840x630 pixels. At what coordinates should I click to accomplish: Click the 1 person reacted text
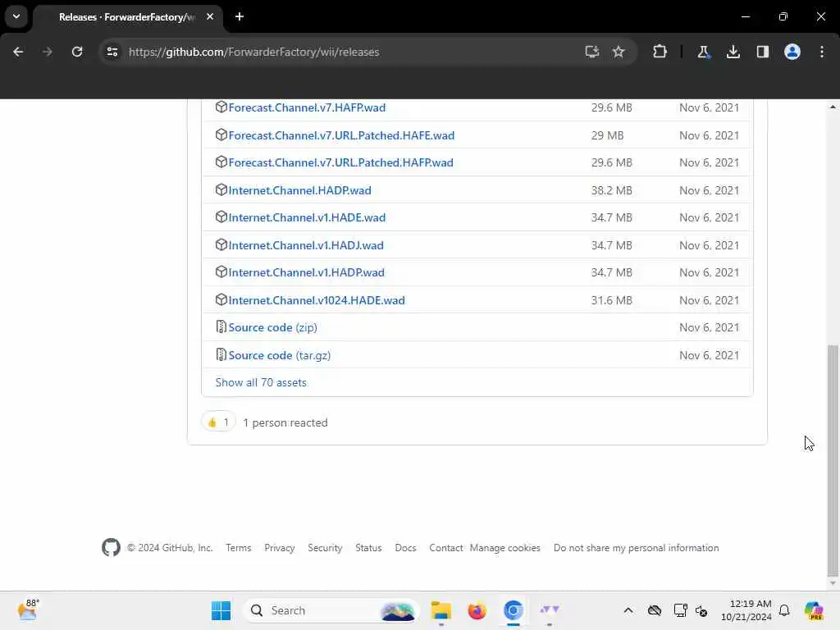click(285, 423)
